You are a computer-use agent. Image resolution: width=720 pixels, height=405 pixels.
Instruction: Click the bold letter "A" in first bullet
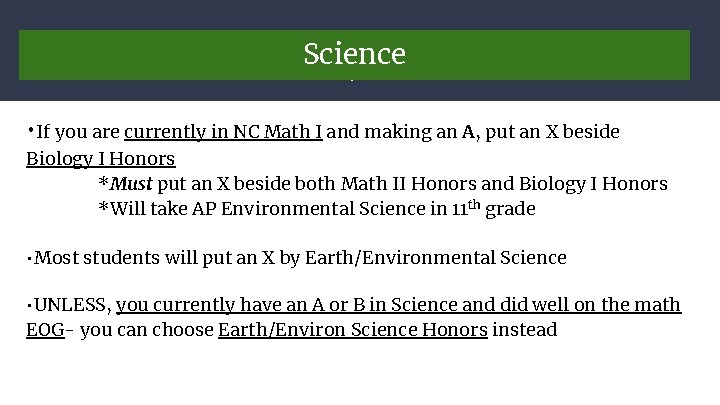coord(468,132)
